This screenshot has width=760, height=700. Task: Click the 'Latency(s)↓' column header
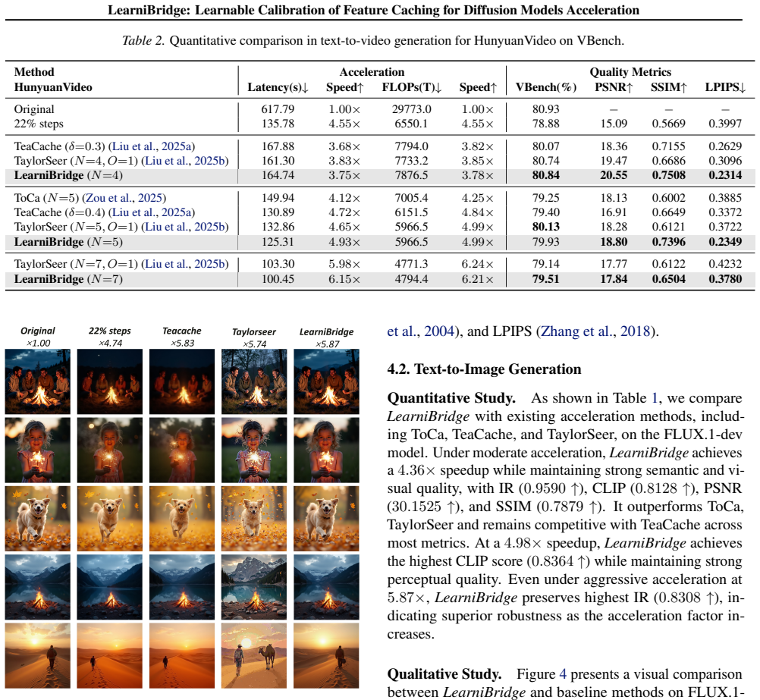[278, 87]
